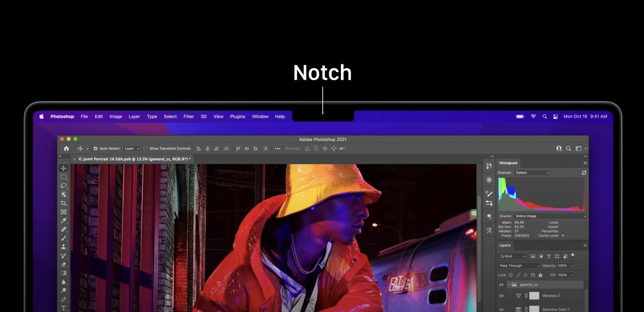Select the Object Selection tool

point(64,194)
